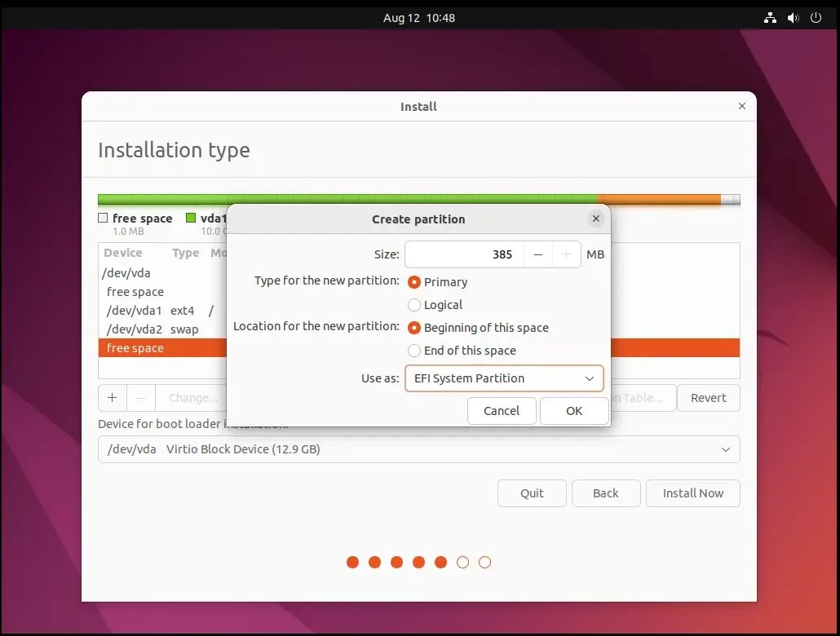
Task: Click the green vda1 legend color box
Action: pos(191,218)
